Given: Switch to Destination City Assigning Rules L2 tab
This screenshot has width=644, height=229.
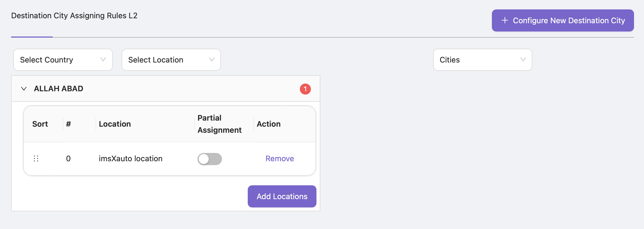Looking at the screenshot, I should pyautogui.click(x=74, y=16).
